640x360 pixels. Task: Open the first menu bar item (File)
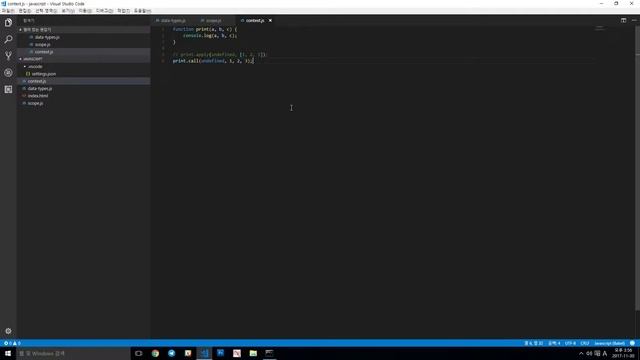point(8,11)
